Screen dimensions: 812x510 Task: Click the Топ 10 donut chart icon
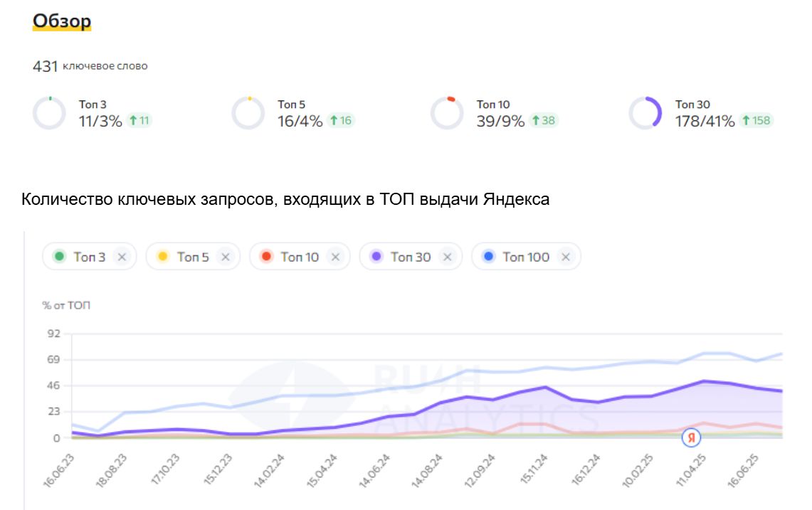pos(447,113)
